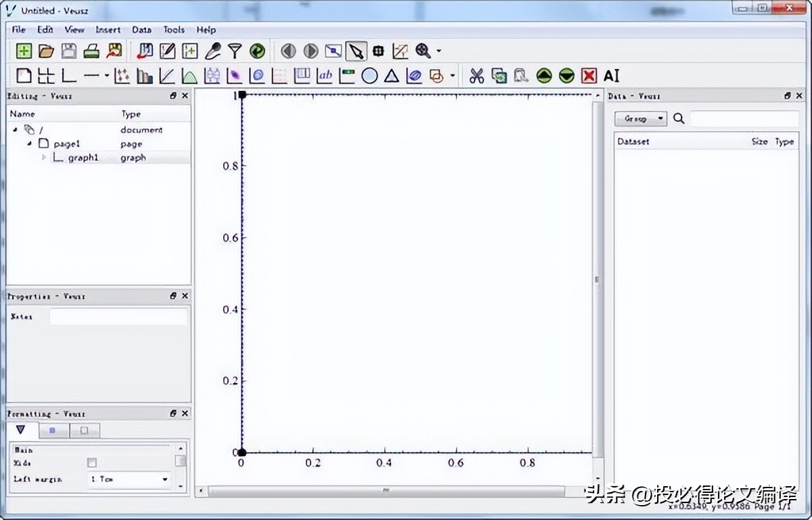
Task: Open the Left margin dropdown
Action: tap(130, 479)
